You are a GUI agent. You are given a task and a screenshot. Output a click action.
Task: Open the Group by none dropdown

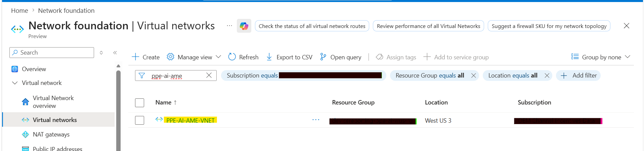(628, 57)
